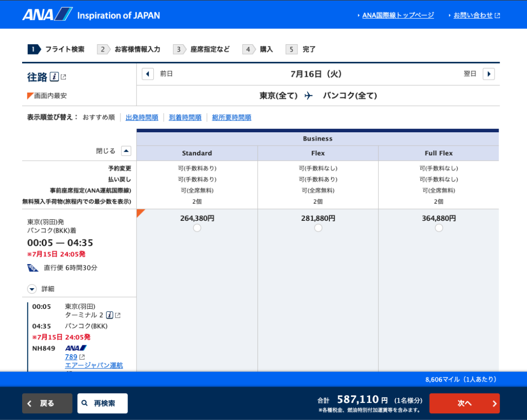Click the direct flight airplane icon
This screenshot has width=527, height=420.
[x=32, y=267]
